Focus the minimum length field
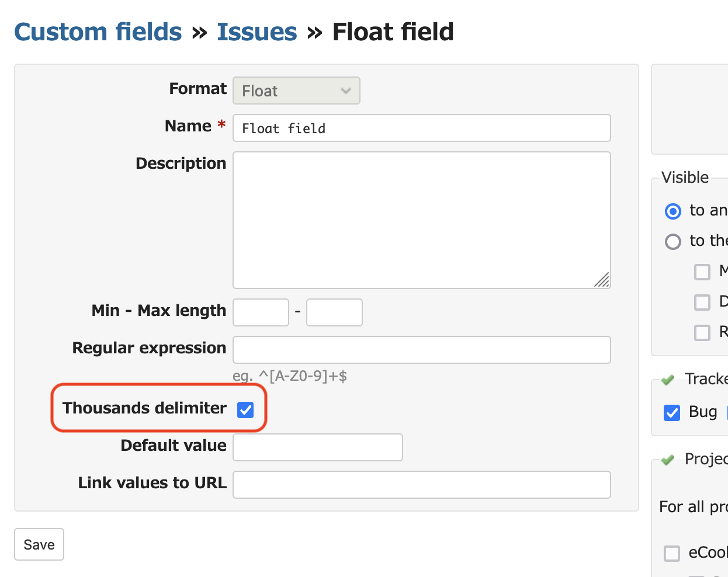This screenshot has height=577, width=728. [x=261, y=312]
